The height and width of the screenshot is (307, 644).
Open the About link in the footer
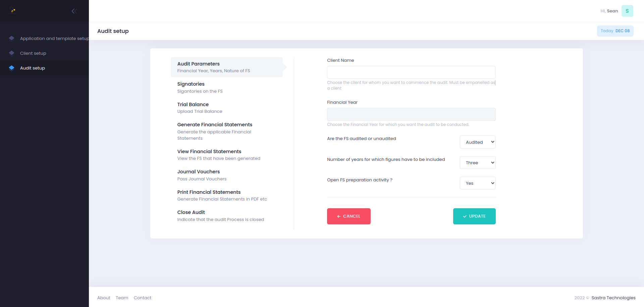pos(104,298)
